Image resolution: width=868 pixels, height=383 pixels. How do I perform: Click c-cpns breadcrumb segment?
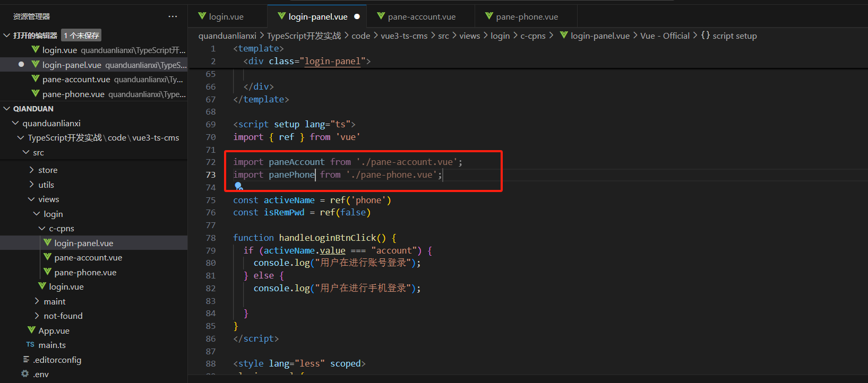coord(533,36)
